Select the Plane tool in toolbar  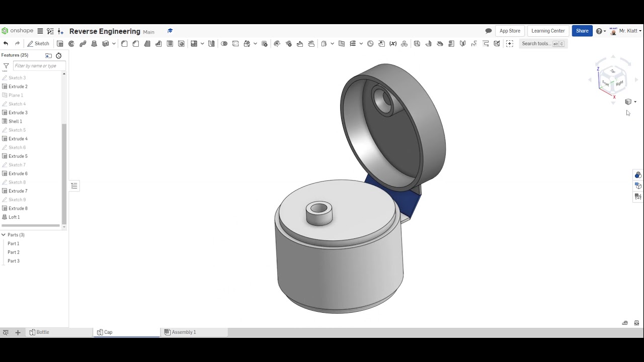click(x=342, y=44)
